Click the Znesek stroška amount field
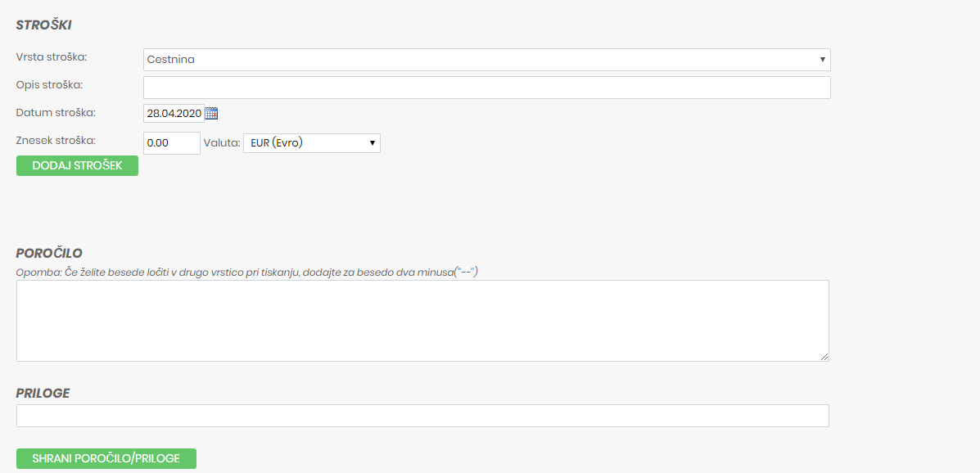 171,143
